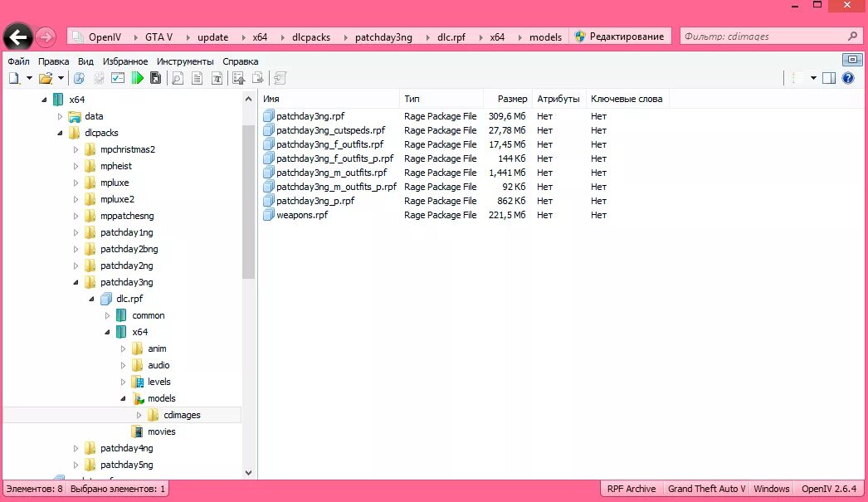Click the grayed rebuild script toolbar icon
Image resolution: width=868 pixels, height=502 pixels.
[280, 78]
